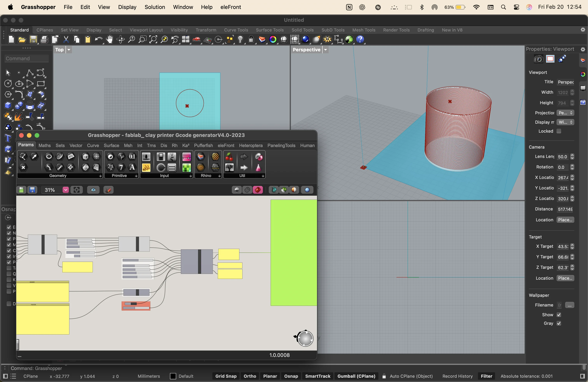Select the Number Slider input component
The image size is (588, 382).
146,157
